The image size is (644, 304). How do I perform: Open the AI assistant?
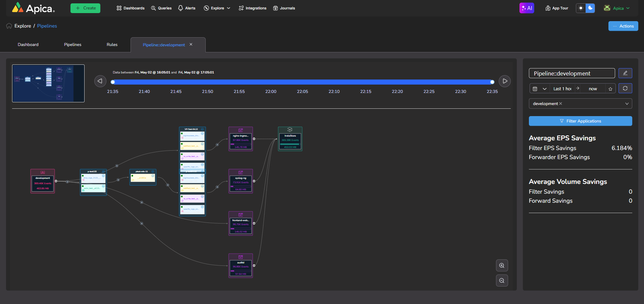tap(527, 8)
